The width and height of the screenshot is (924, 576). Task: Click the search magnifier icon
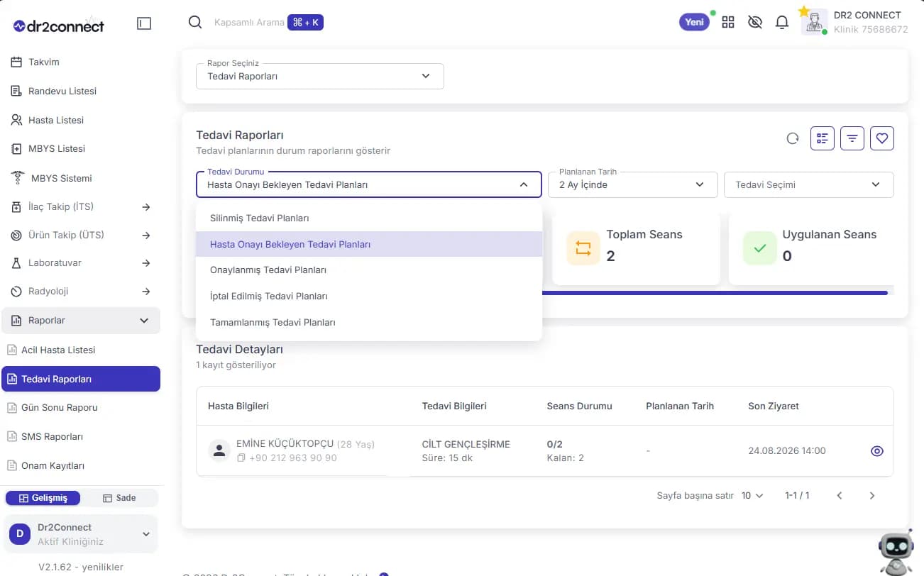coord(195,23)
